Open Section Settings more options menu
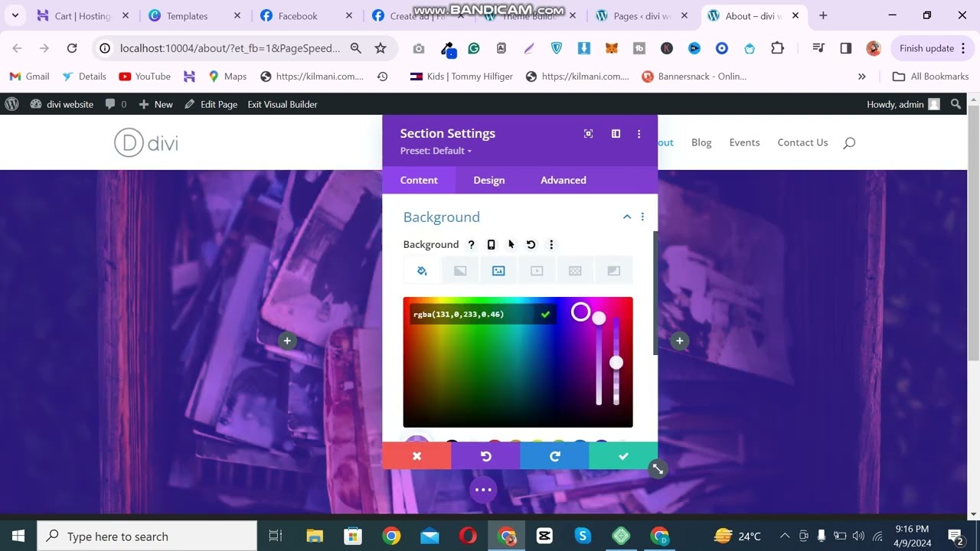 point(639,134)
